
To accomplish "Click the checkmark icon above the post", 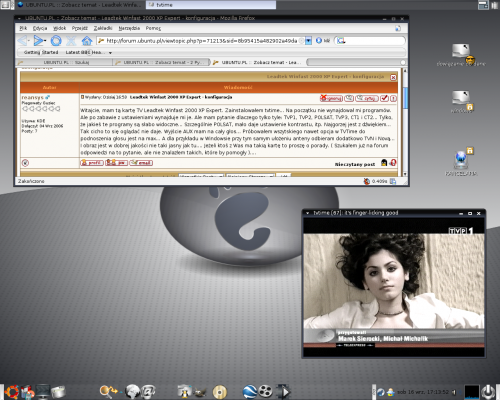I will [x=384, y=98].
